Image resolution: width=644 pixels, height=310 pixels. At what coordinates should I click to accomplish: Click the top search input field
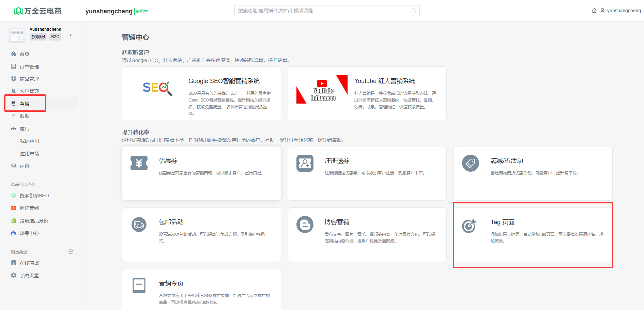pyautogui.click(x=323, y=11)
